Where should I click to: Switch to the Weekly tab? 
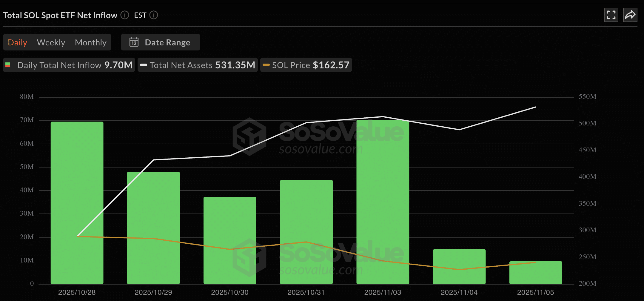[51, 42]
